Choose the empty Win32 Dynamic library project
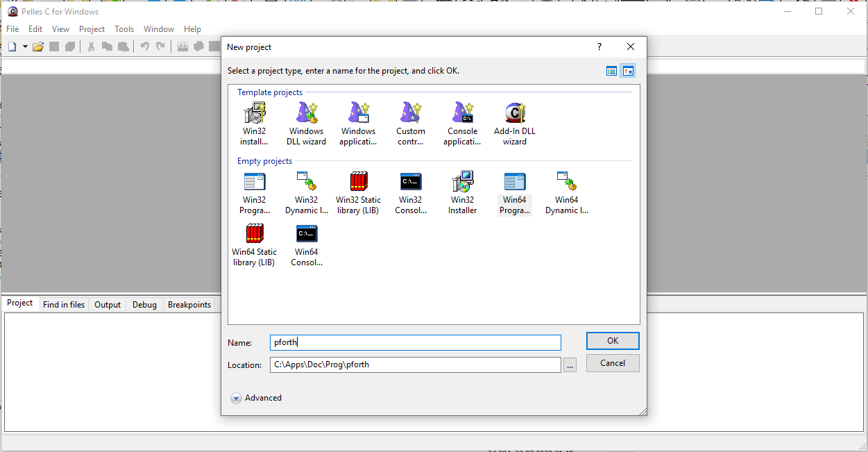 (x=306, y=193)
